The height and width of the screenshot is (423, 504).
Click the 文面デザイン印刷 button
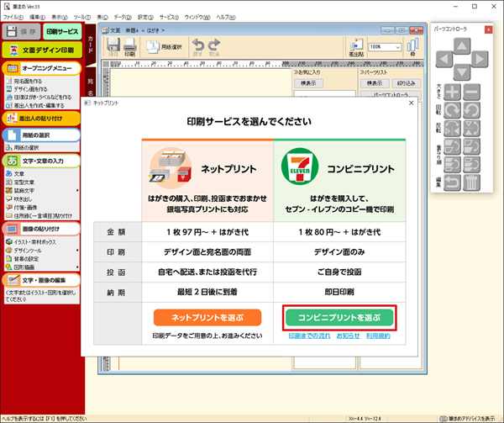[42, 50]
